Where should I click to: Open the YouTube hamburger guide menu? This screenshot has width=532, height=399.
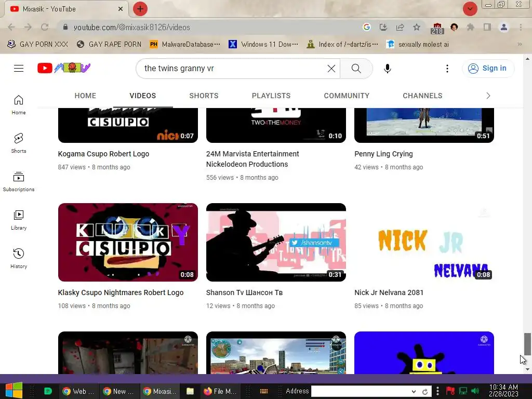(x=19, y=68)
